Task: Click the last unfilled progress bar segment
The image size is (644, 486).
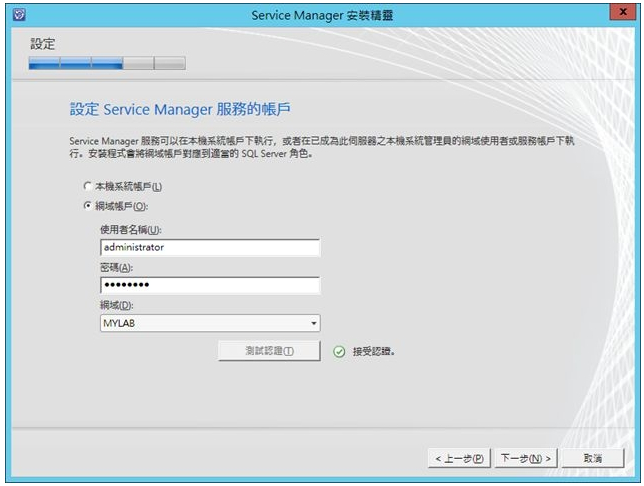Action: click(x=170, y=63)
